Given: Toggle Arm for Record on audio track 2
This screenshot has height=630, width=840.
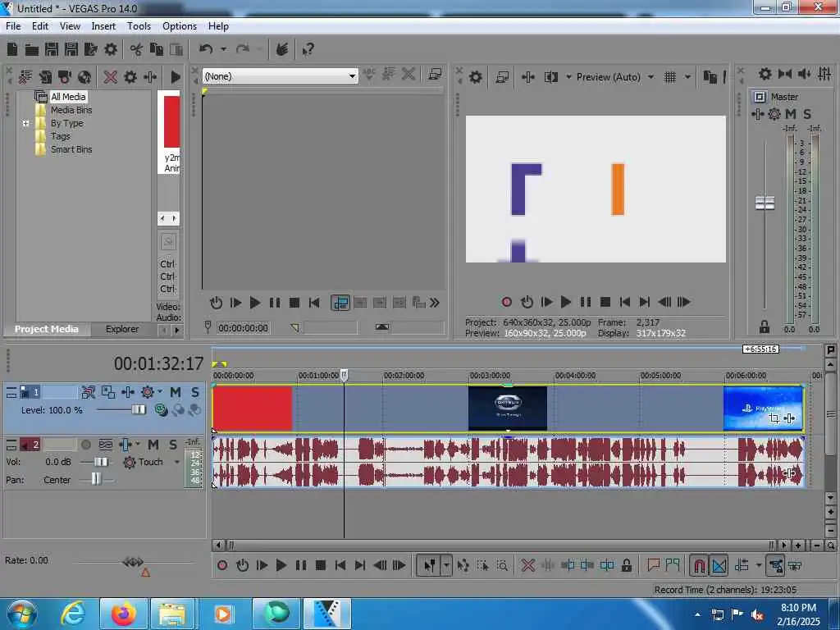Looking at the screenshot, I should pos(85,445).
